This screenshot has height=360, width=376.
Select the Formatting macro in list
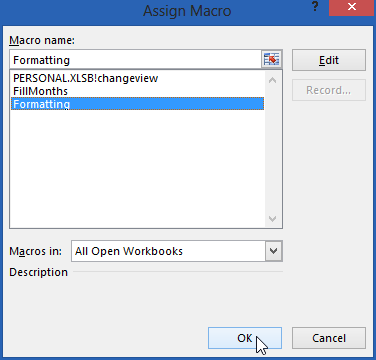pos(137,104)
